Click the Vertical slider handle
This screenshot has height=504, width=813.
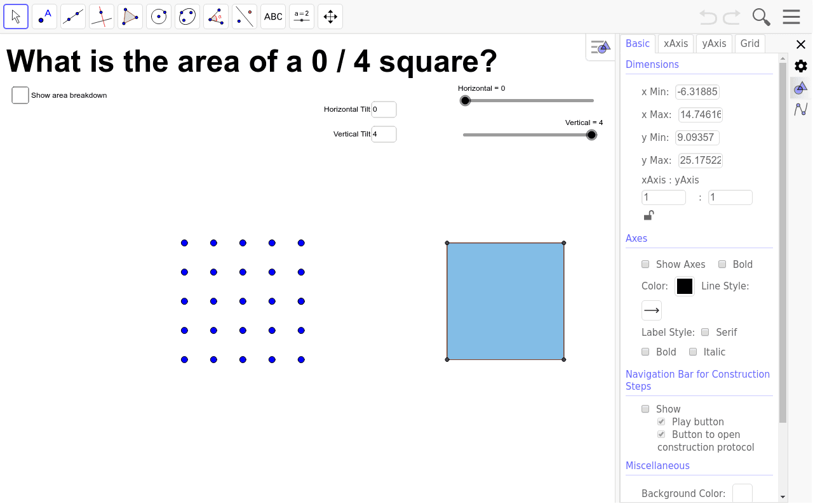592,135
